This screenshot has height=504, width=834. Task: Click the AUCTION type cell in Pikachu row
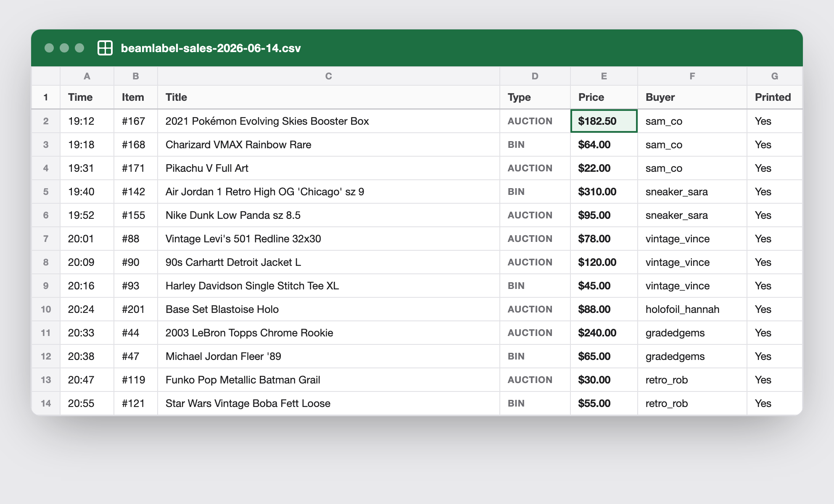pos(535,168)
